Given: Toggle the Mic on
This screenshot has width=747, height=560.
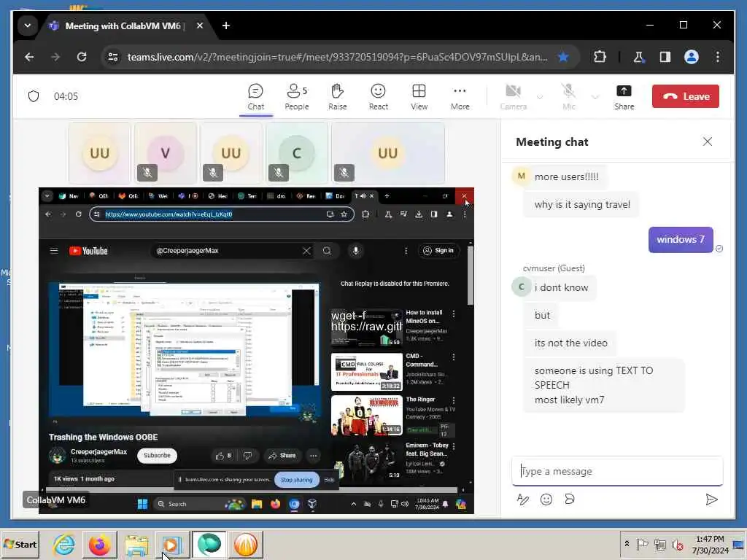Looking at the screenshot, I should (568, 97).
